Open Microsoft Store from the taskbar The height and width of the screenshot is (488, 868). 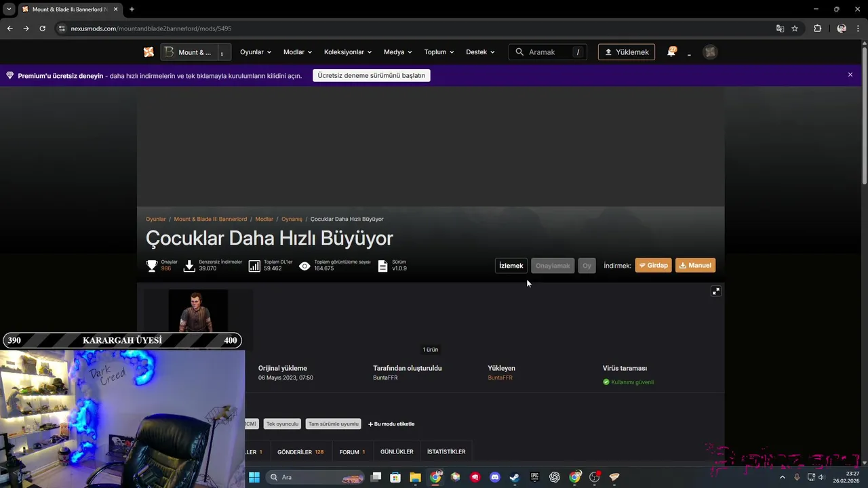click(x=395, y=477)
